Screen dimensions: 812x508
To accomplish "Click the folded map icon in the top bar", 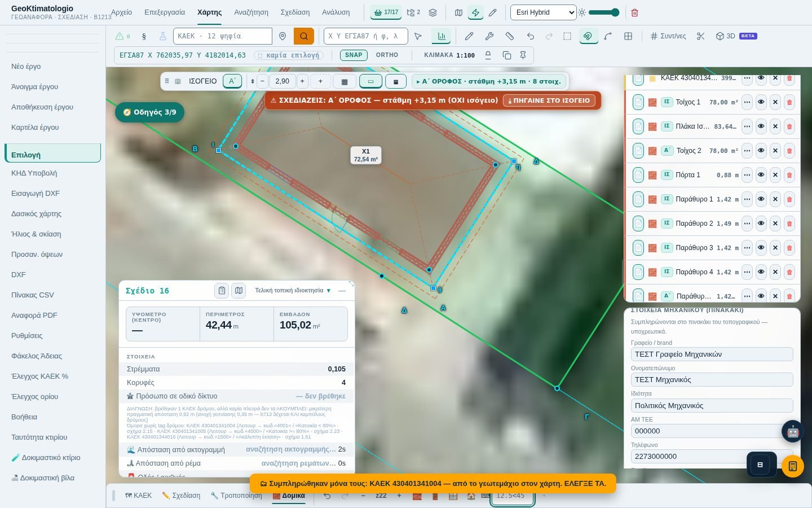I will click(x=458, y=12).
